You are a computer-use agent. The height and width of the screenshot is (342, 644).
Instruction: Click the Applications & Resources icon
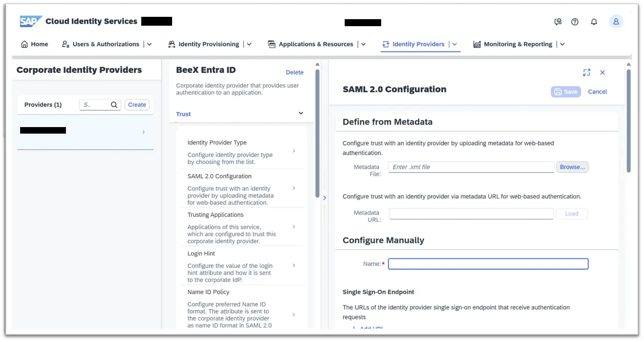(272, 44)
